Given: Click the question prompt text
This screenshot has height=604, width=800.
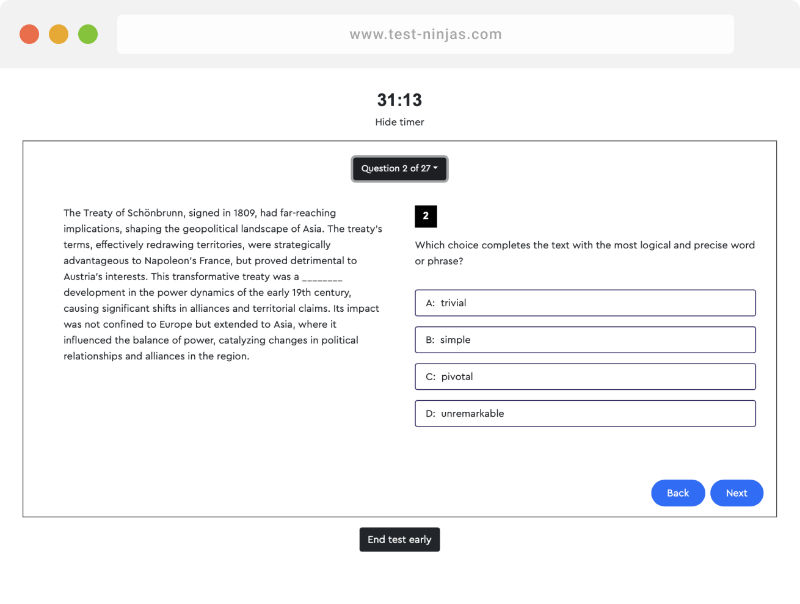Looking at the screenshot, I should (x=584, y=252).
